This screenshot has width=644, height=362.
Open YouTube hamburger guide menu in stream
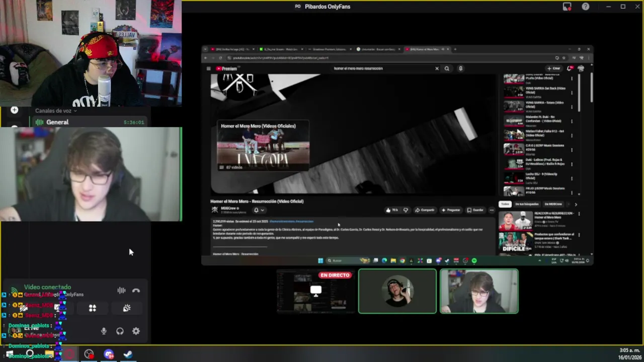click(208, 68)
